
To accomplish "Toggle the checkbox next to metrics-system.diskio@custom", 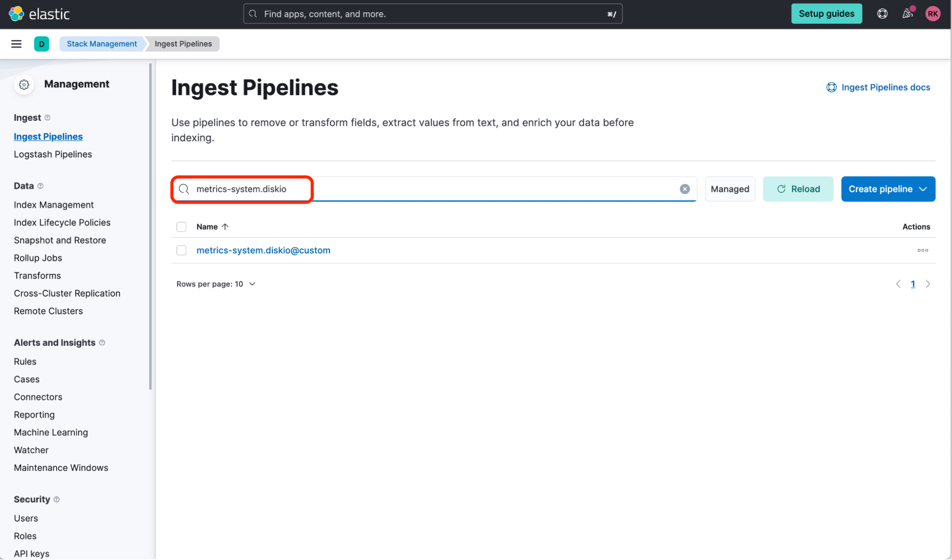I will point(180,250).
